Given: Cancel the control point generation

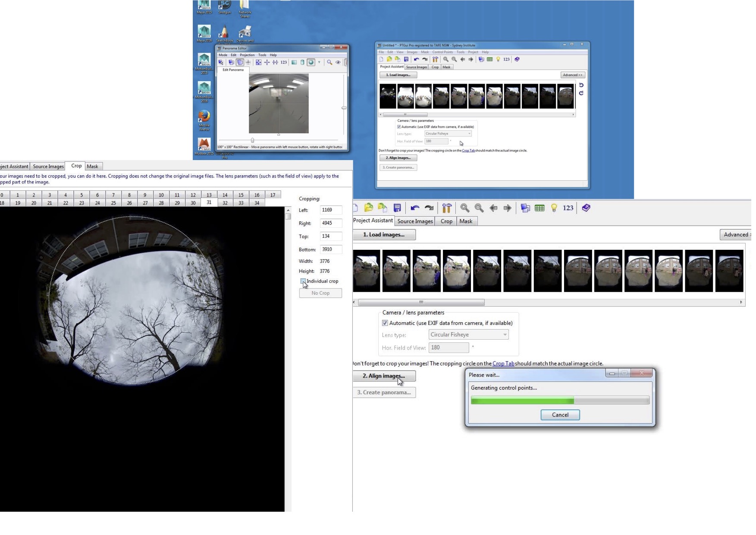Looking at the screenshot, I should pyautogui.click(x=560, y=415).
